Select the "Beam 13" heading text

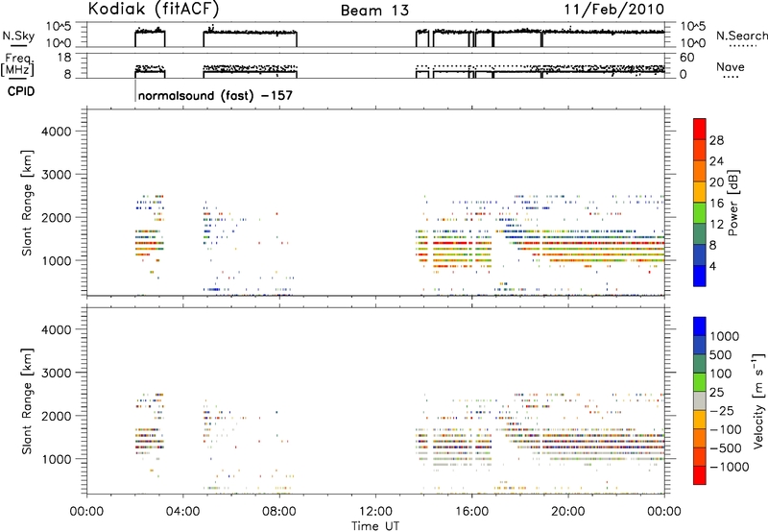coord(374,11)
